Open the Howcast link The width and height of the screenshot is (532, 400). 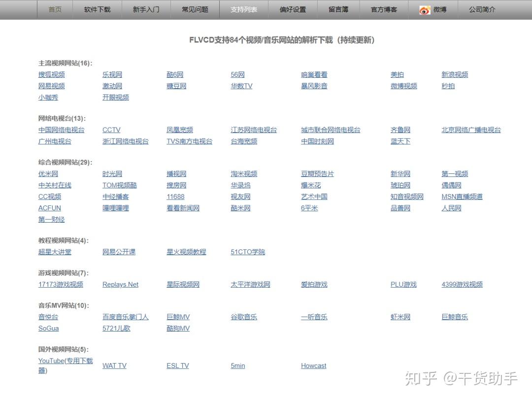point(313,366)
